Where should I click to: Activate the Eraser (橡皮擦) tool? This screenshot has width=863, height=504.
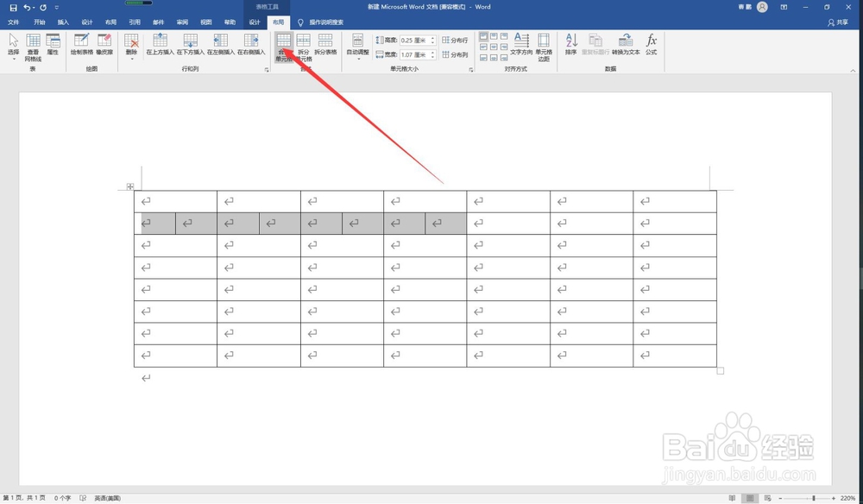coord(104,44)
